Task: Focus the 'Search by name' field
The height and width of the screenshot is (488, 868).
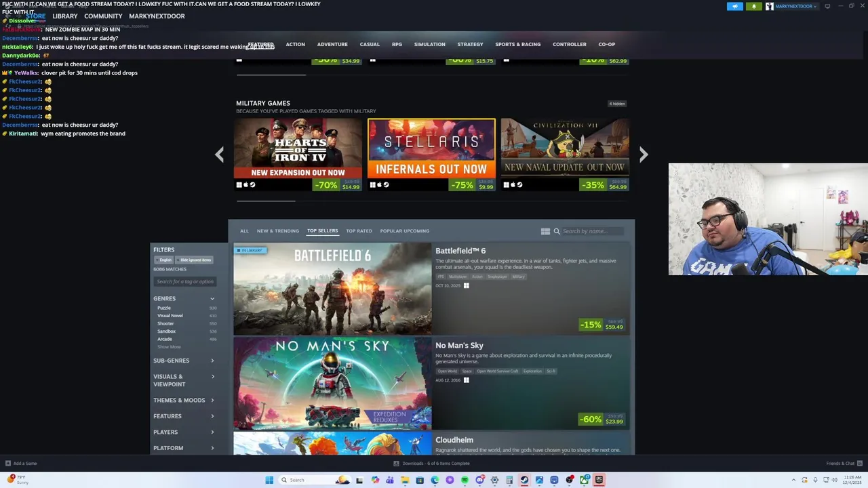Action: point(593,231)
